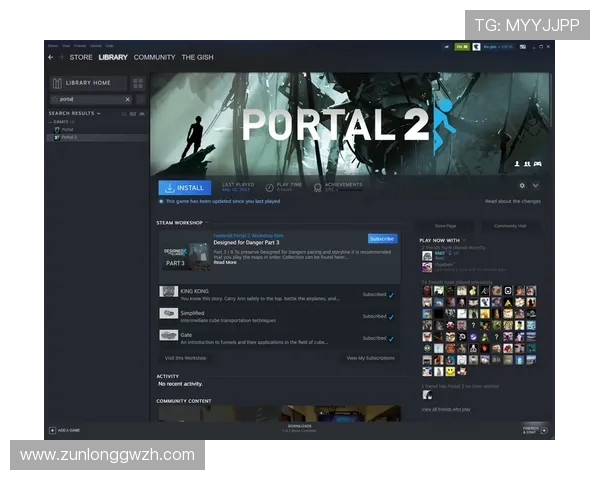The width and height of the screenshot is (600, 480).
Task: Collapse the Games category in the sidebar
Action: point(50,122)
